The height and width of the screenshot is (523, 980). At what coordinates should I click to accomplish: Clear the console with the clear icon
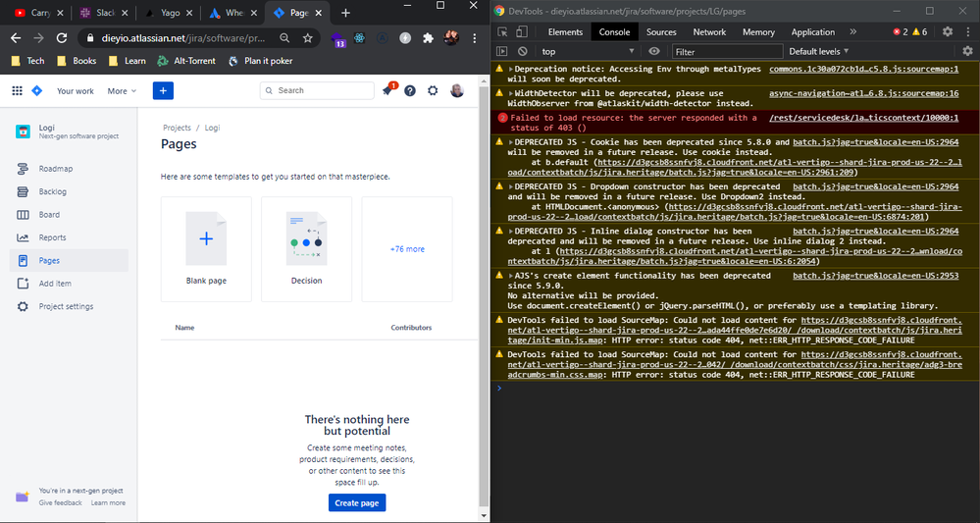pos(523,51)
